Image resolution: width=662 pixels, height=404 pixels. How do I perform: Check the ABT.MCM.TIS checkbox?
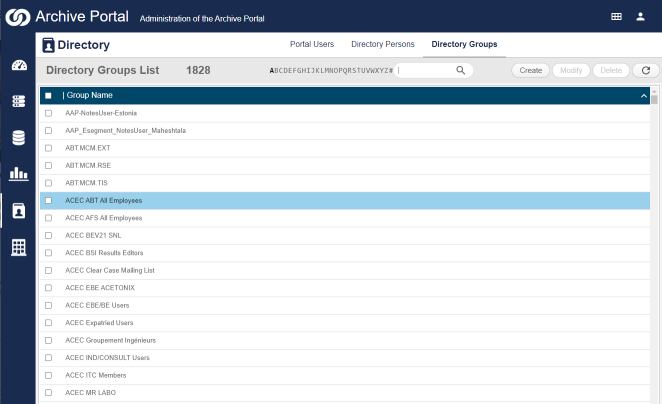click(x=49, y=183)
